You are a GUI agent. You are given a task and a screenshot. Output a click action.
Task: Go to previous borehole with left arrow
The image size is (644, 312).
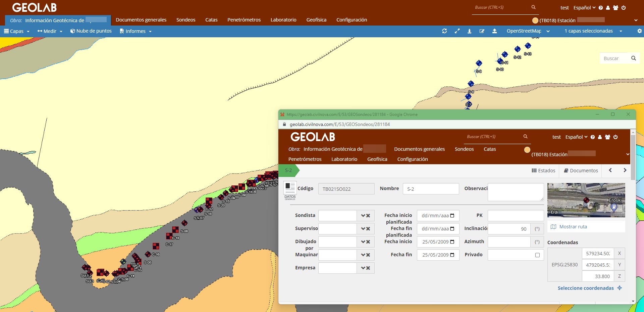610,170
